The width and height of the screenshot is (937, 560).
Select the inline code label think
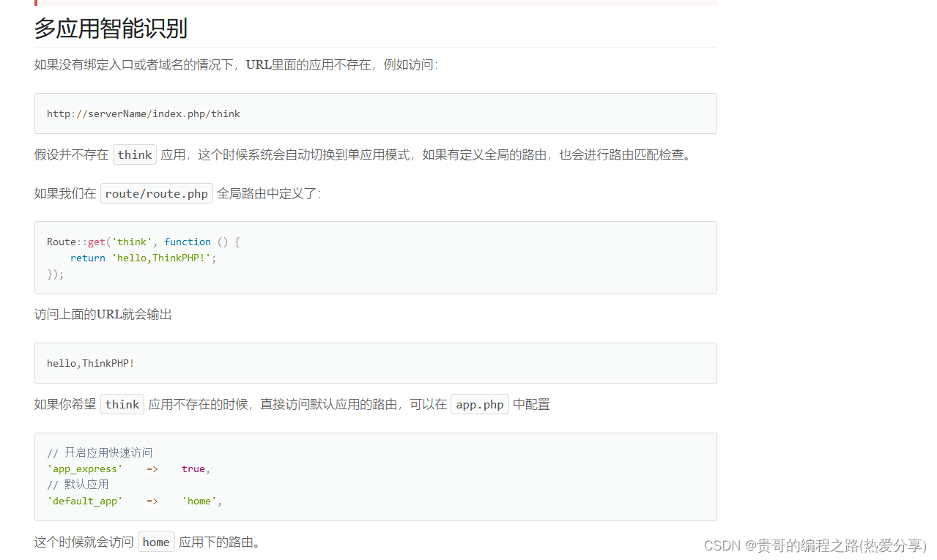[134, 154]
